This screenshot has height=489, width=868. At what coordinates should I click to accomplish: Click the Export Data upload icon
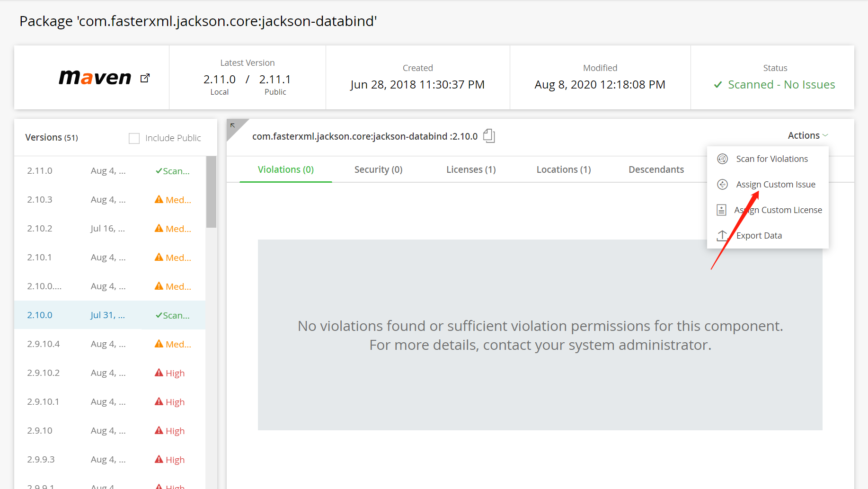[x=722, y=235]
